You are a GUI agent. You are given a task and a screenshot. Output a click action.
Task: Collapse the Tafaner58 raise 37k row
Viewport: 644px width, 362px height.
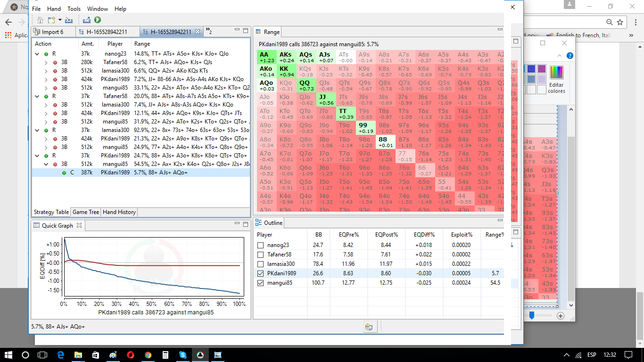pos(37,96)
